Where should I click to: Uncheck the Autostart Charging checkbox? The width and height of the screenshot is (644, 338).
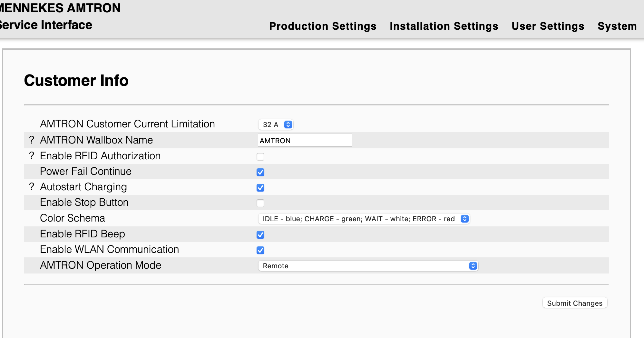(260, 188)
